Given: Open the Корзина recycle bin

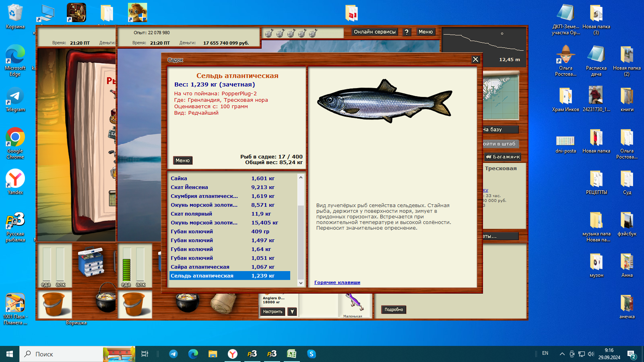Looking at the screenshot, I should click(x=15, y=16).
